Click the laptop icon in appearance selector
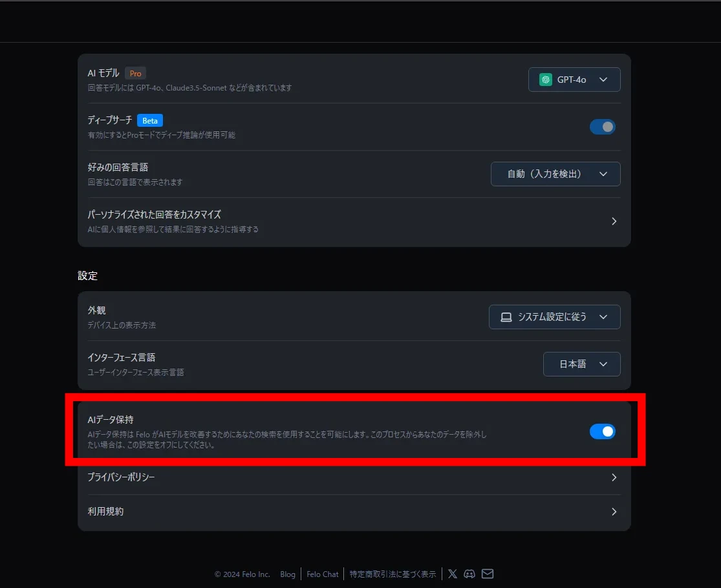The image size is (721, 588). click(x=506, y=317)
